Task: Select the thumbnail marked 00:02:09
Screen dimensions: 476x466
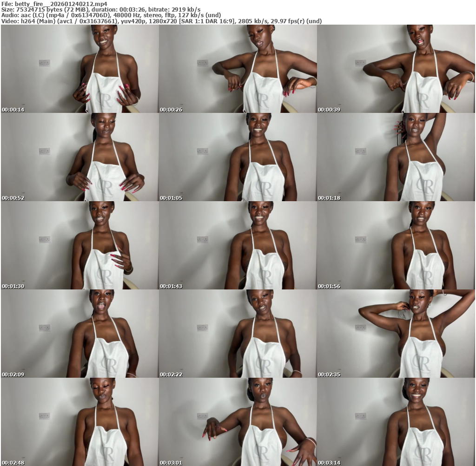Action: 79,334
